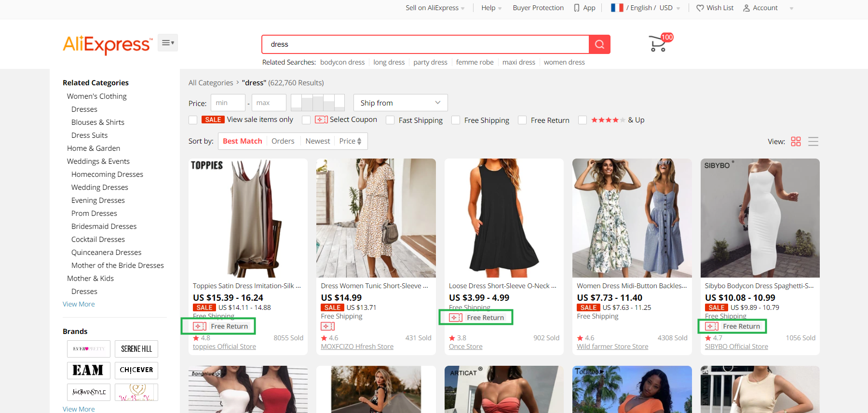The height and width of the screenshot is (413, 868).
Task: Select the Home & Garden category
Action: tap(94, 148)
